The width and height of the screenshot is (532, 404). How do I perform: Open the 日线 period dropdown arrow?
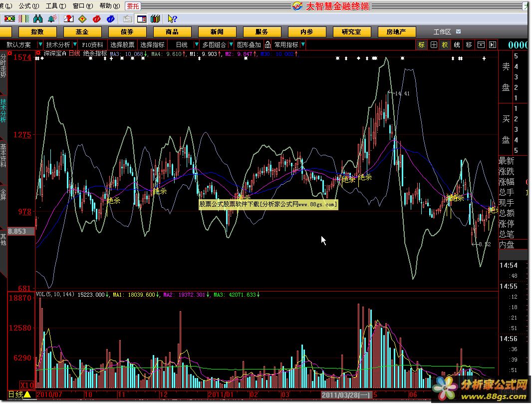[196, 44]
